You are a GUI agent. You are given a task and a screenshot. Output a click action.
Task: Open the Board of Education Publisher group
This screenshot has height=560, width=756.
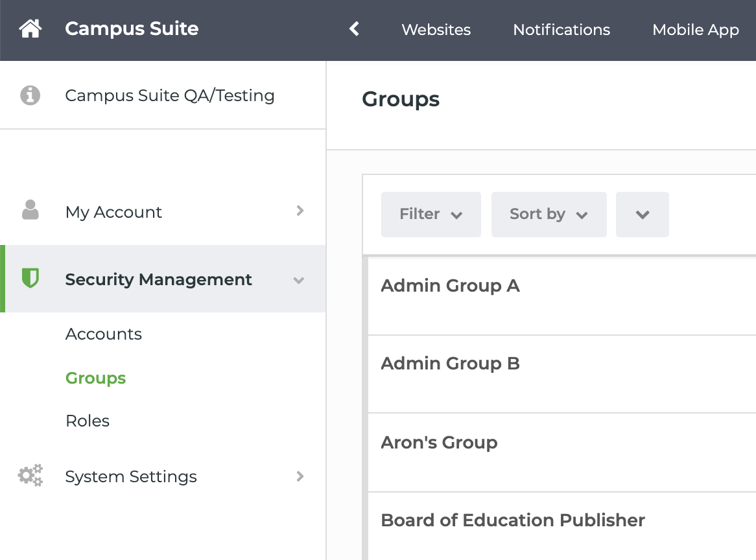point(512,520)
